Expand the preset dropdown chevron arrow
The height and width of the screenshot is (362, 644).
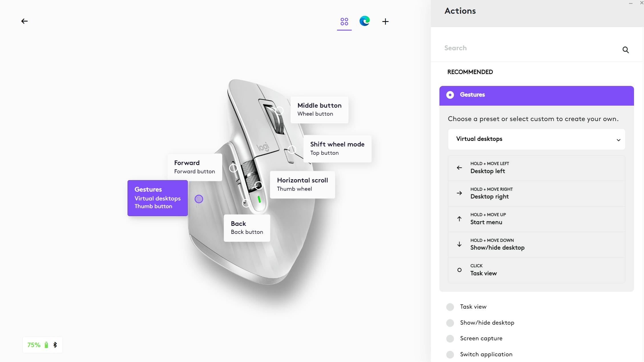[x=618, y=140]
